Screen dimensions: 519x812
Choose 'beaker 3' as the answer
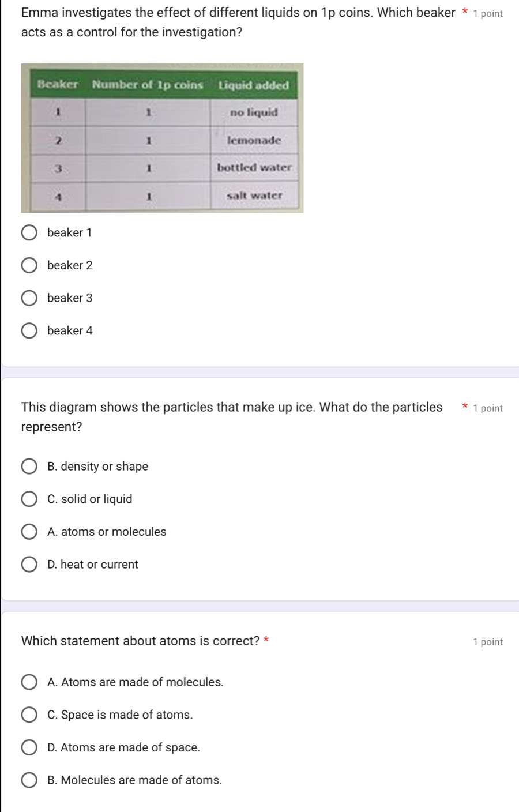(x=29, y=298)
